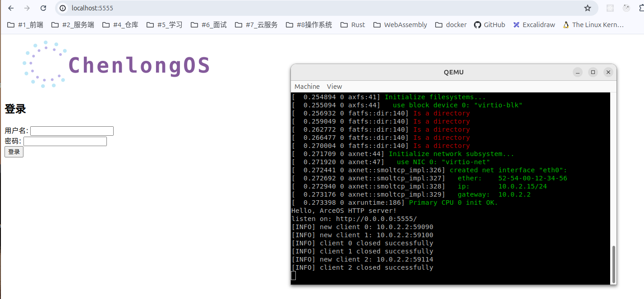Open the GitHub bookmark

[x=489, y=25]
